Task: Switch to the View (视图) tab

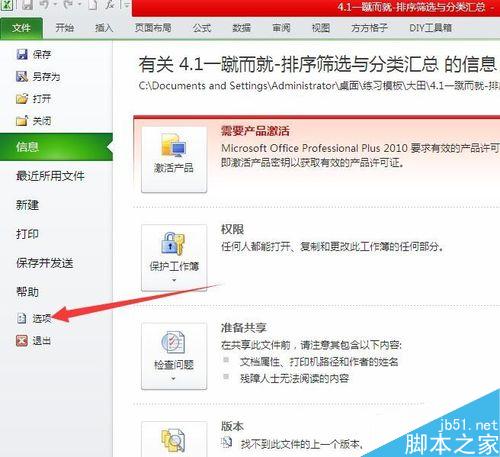Action: pyautogui.click(x=321, y=28)
